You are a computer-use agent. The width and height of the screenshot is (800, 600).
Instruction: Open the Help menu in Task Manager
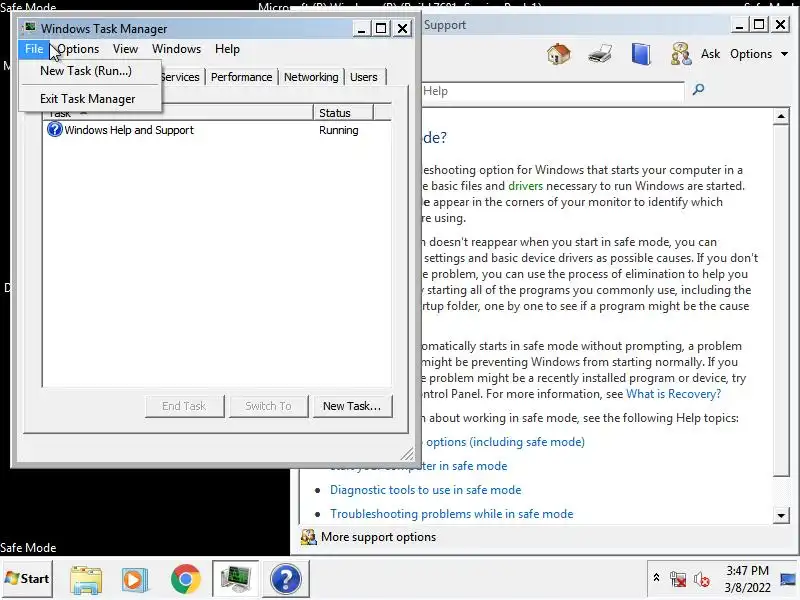pyautogui.click(x=227, y=49)
